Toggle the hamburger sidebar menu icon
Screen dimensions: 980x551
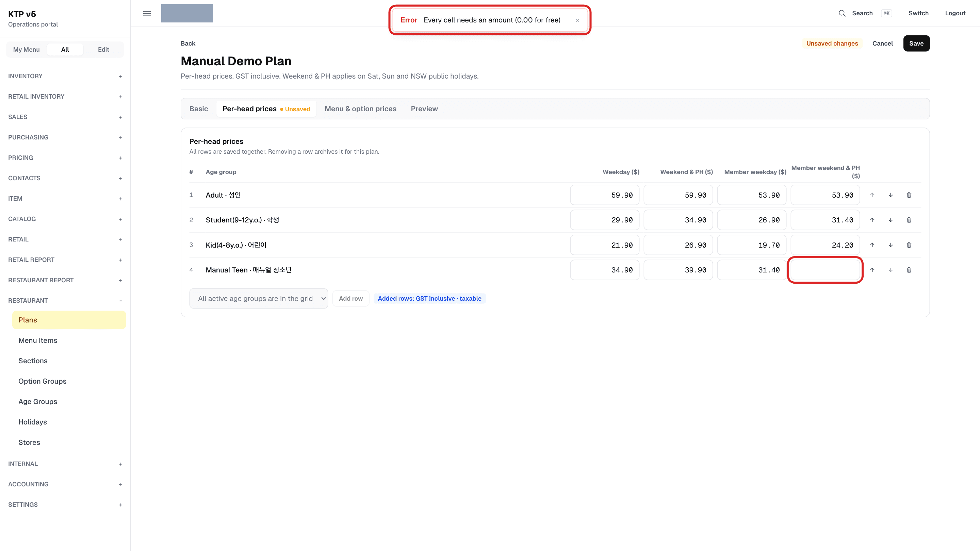click(147, 13)
